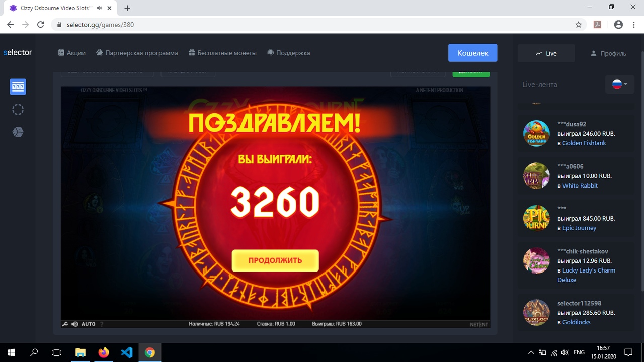Click the Goldilocks game thumbnail
Image resolution: width=644 pixels, height=362 pixels.
[536, 312]
